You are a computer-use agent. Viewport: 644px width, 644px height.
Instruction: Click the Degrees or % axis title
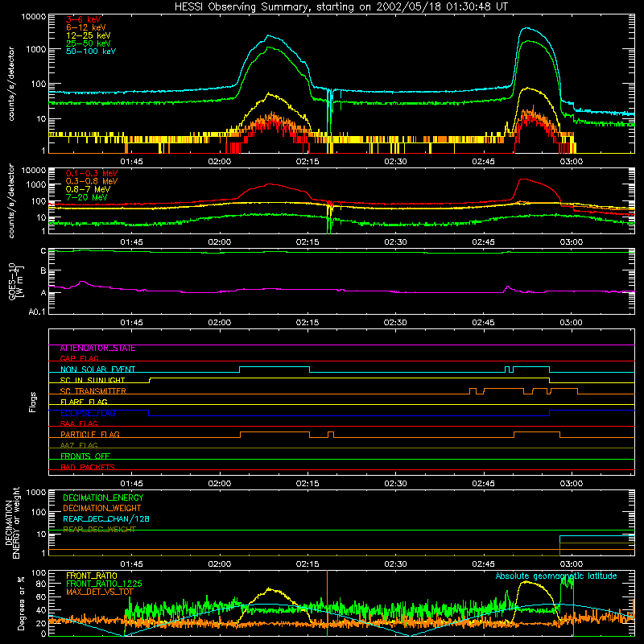21,603
